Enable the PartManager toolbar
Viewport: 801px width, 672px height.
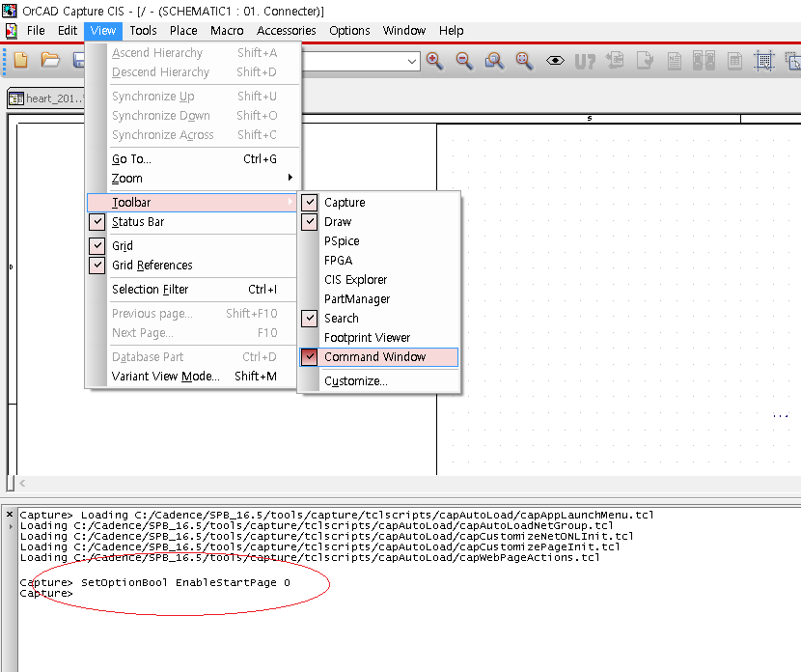point(378,299)
